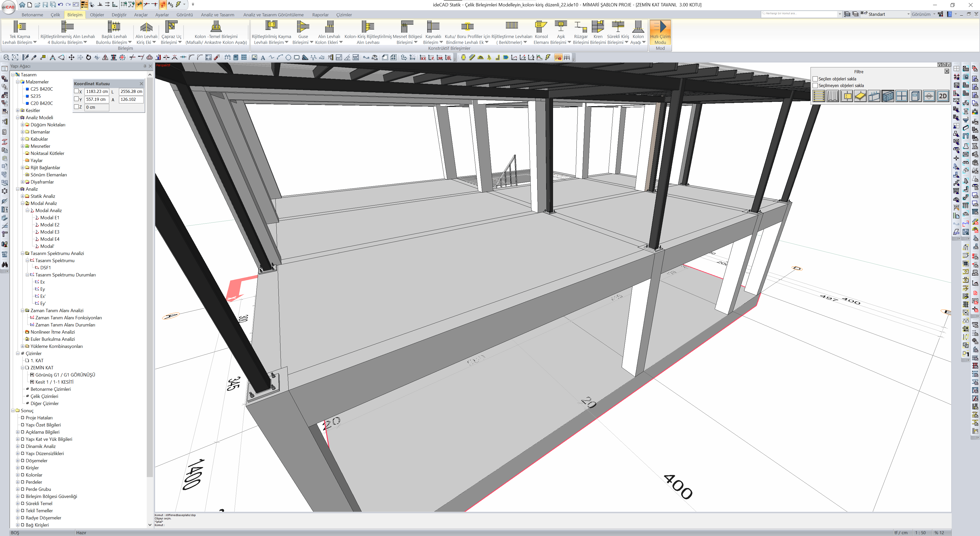Click the circle drawing tool

click(x=288, y=57)
